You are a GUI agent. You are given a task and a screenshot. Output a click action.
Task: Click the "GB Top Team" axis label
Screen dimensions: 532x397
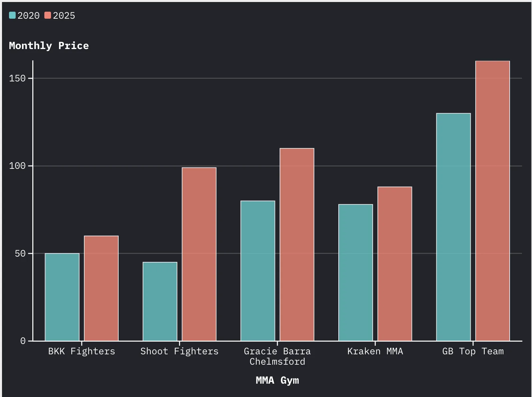coord(473,351)
